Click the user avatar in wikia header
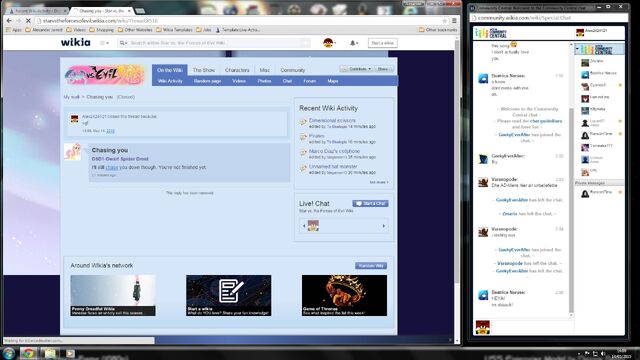This screenshot has width=640, height=360. click(x=328, y=43)
